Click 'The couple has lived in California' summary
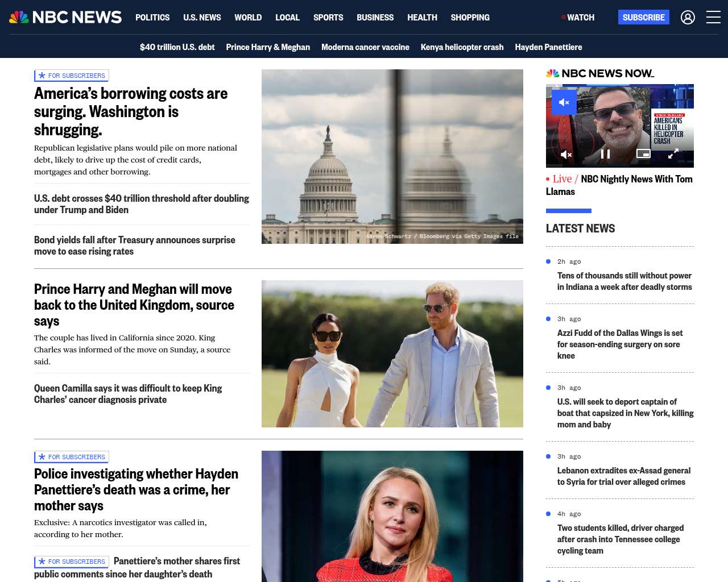728x582 pixels. (132, 350)
